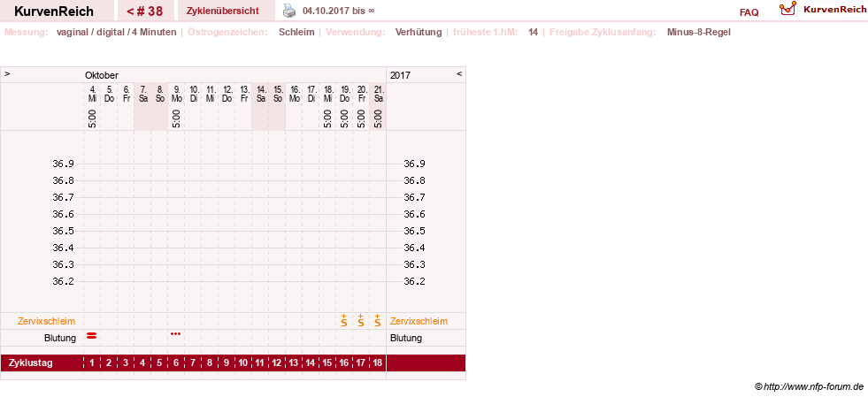This screenshot has width=868, height=397.
Task: Click the bleeding marker on 4. Oktober
Action: (92, 335)
